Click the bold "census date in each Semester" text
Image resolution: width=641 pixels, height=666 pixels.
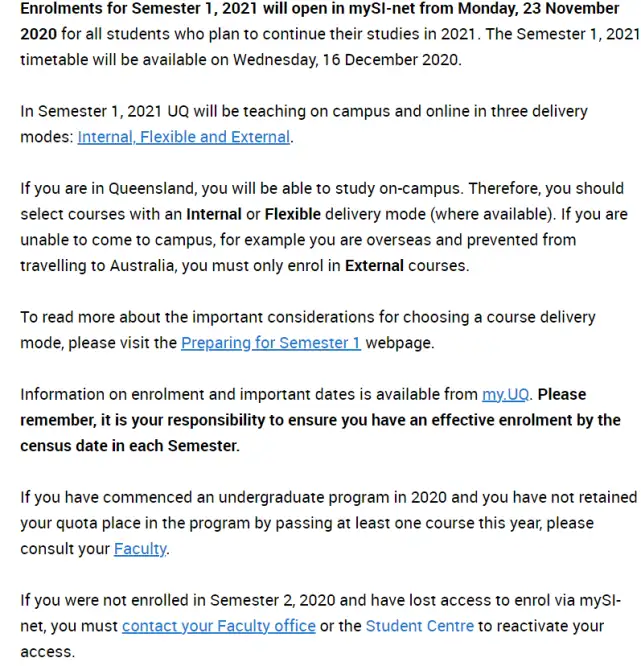[x=129, y=446]
